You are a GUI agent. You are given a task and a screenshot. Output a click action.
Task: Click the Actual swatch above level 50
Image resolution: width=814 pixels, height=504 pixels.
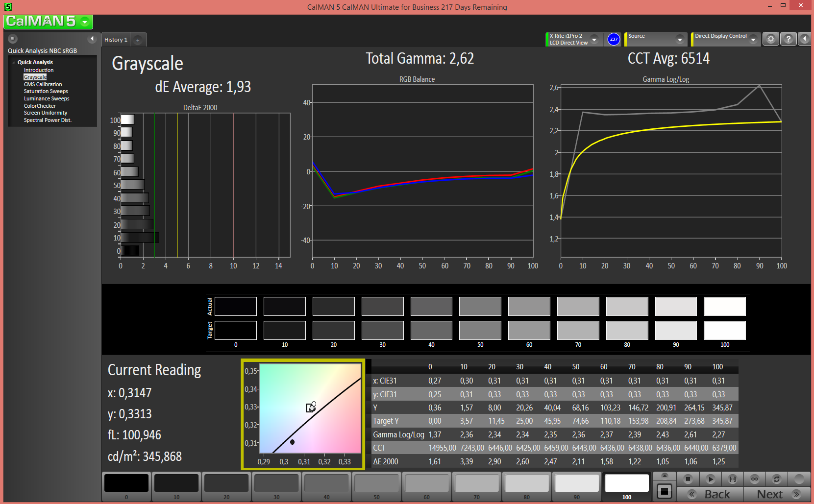click(480, 306)
